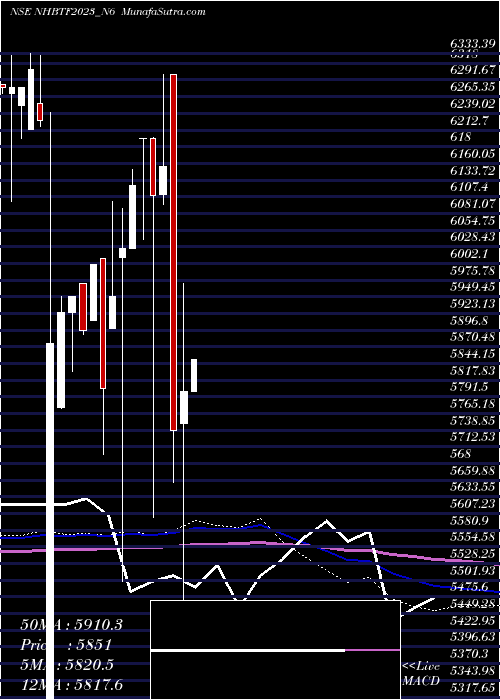Image resolution: width=500 pixels, height=700 pixels.
Task: Click the <<Live MACD label
Action: coord(421,673)
